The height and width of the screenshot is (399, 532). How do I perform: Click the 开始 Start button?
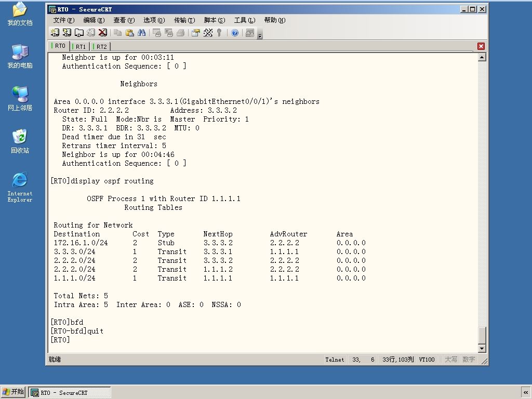coord(13,392)
